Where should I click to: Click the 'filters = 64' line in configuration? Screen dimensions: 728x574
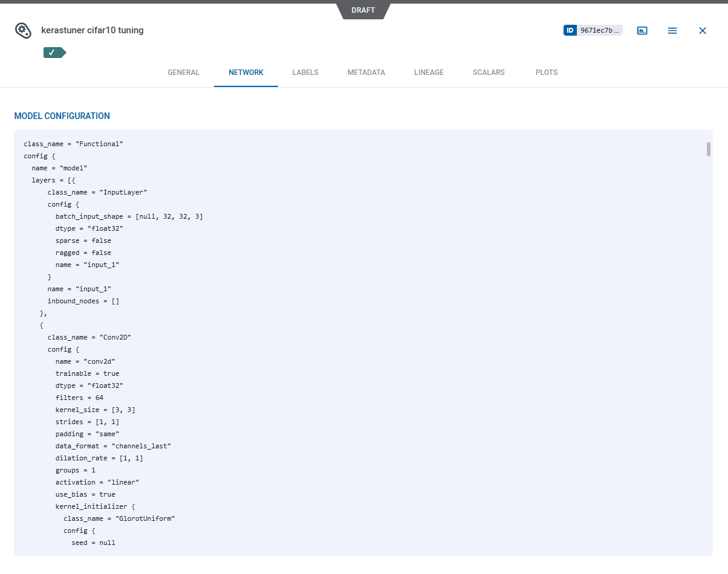coord(79,398)
